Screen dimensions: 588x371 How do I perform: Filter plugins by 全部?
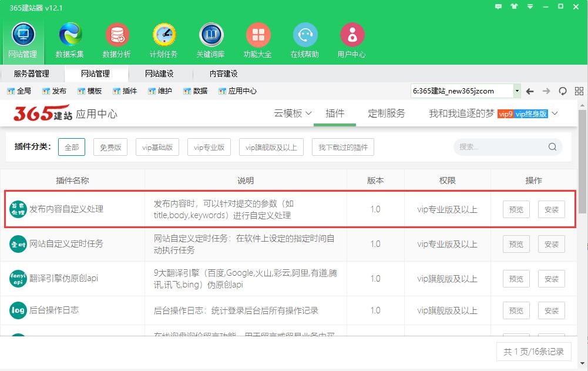72,147
